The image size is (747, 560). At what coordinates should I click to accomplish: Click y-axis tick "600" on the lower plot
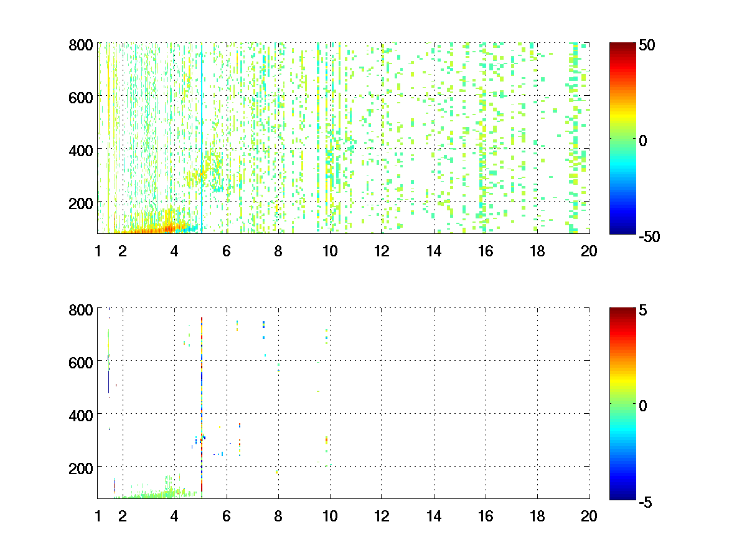click(81, 362)
